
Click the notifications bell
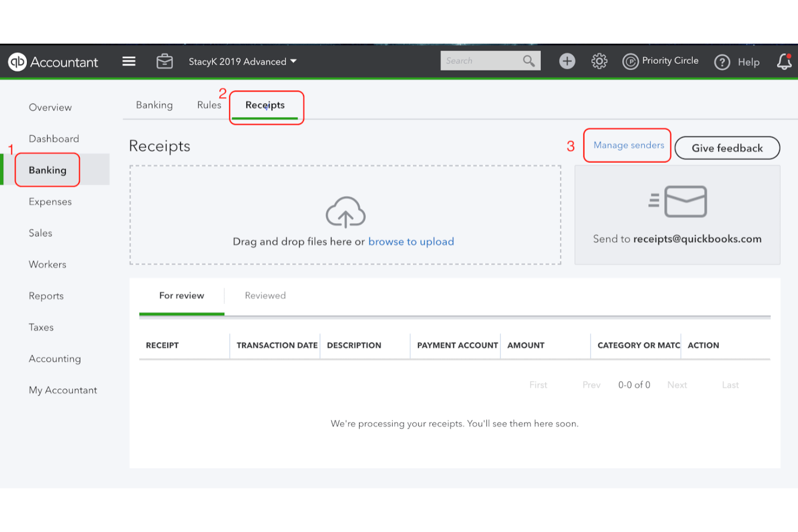[x=784, y=62]
